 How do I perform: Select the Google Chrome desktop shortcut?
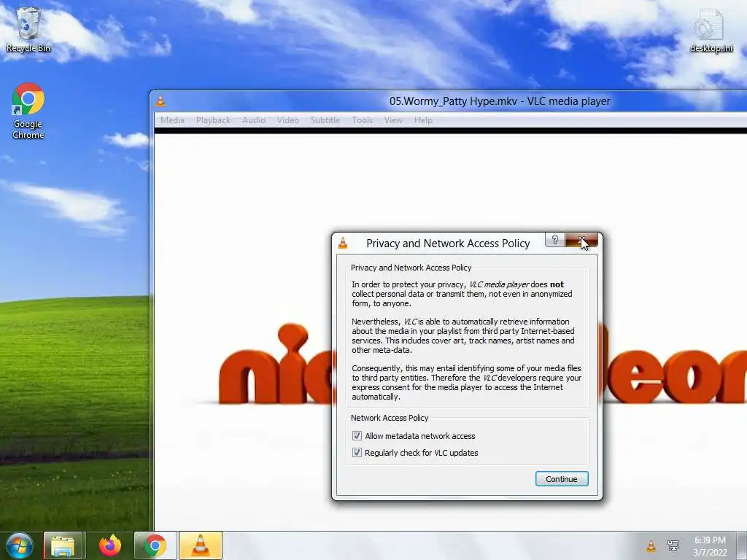[x=28, y=111]
